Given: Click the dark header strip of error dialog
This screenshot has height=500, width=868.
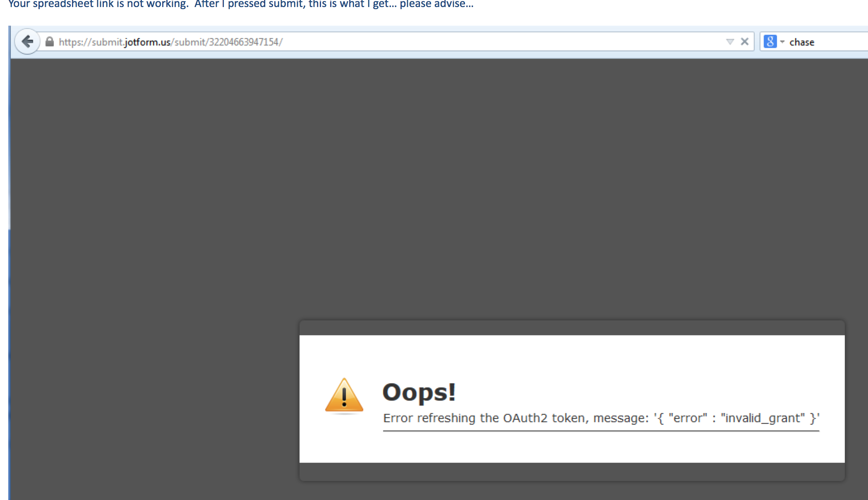Looking at the screenshot, I should point(572,328).
